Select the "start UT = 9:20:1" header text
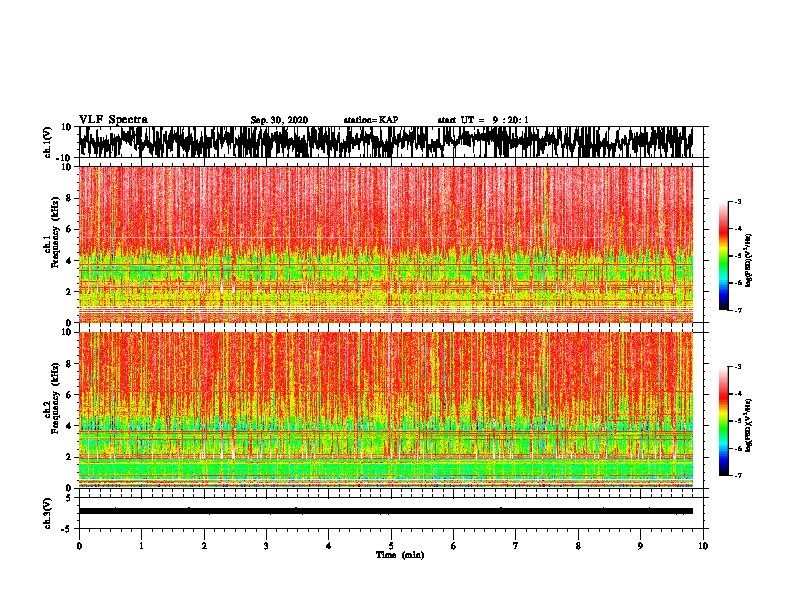The width and height of the screenshot is (792, 612). 483,120
